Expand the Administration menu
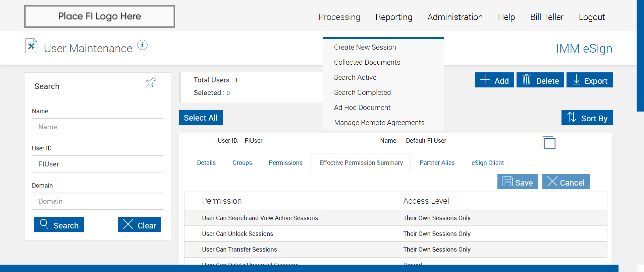Screen dimensions: 644x272 455,17
